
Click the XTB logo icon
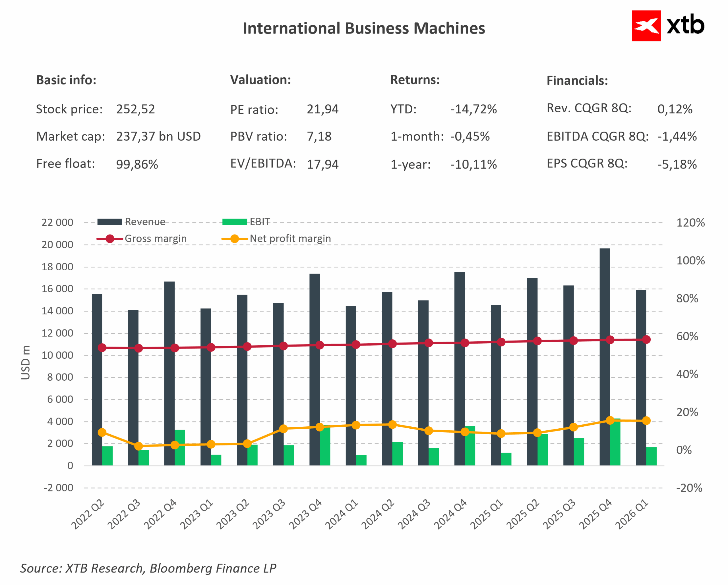[646, 26]
